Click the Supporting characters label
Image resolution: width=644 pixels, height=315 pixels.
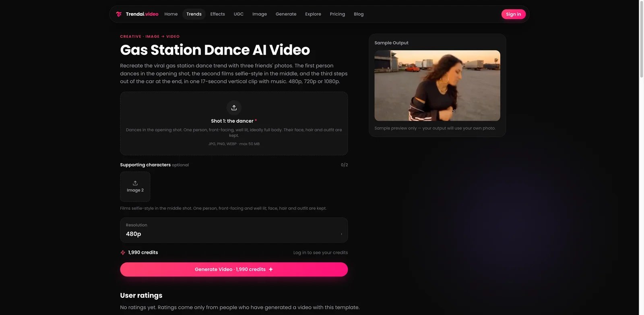145,165
